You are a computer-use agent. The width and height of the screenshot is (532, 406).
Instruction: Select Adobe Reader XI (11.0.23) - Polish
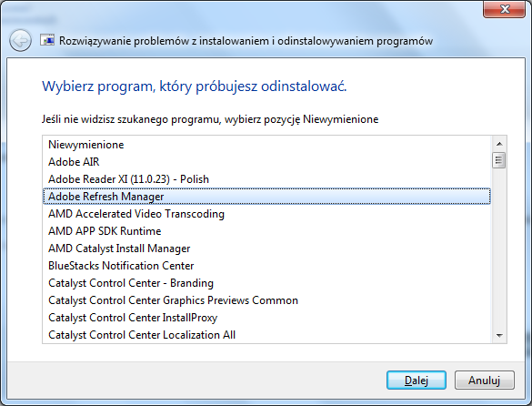(266, 179)
